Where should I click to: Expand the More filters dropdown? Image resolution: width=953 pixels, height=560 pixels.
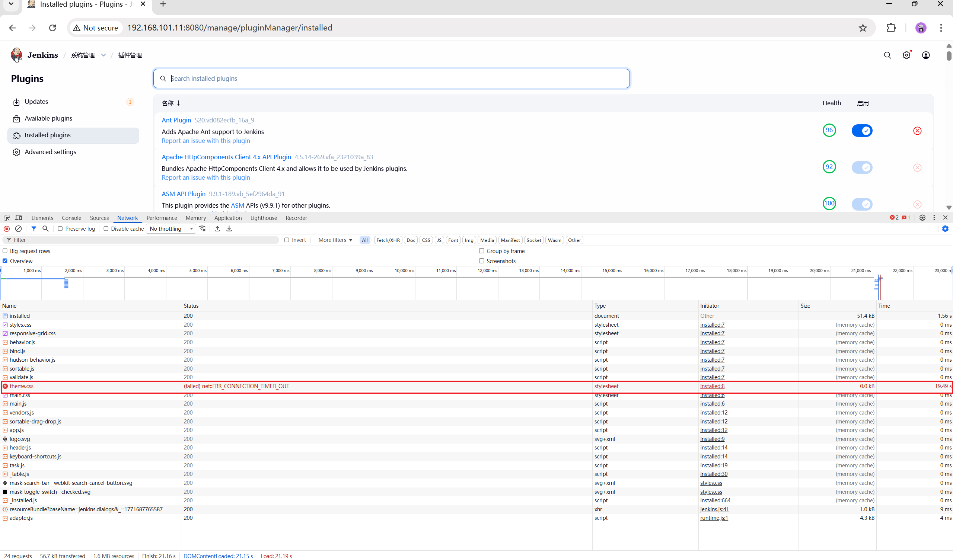click(x=335, y=240)
